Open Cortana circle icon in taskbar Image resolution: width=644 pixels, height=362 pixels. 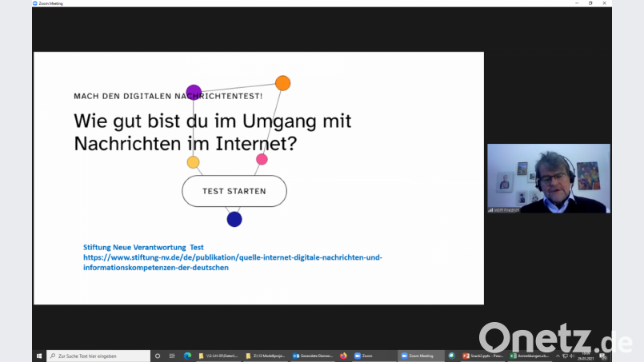(x=158, y=356)
